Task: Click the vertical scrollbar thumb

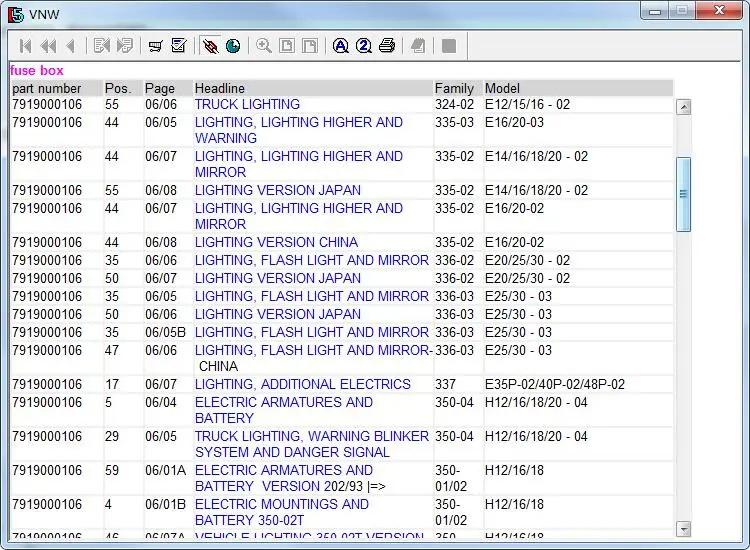Action: pos(684,194)
